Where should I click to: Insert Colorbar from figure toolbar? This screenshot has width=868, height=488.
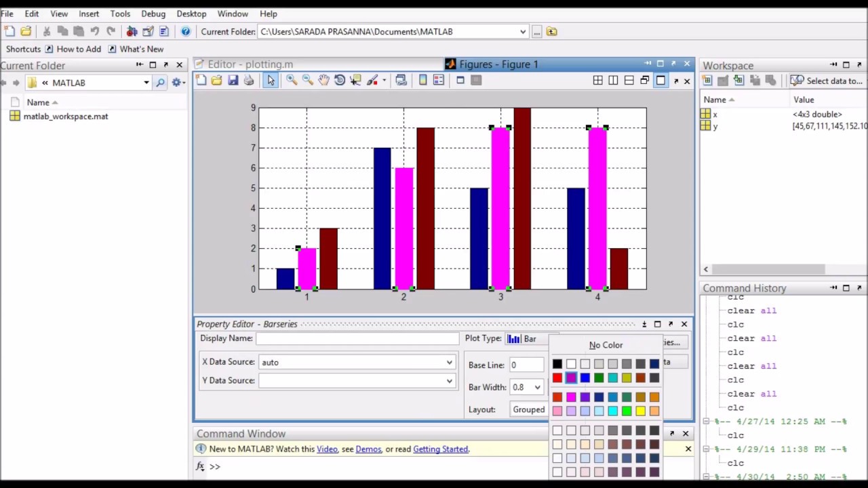pos(422,80)
